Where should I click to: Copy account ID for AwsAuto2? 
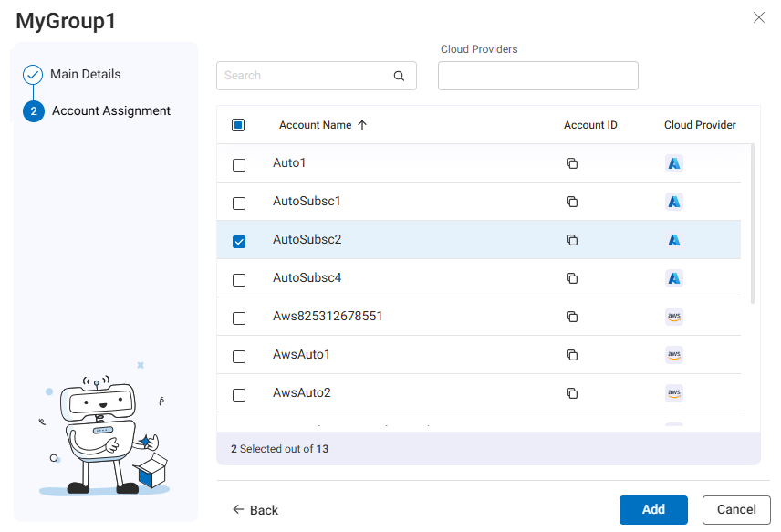[572, 393]
